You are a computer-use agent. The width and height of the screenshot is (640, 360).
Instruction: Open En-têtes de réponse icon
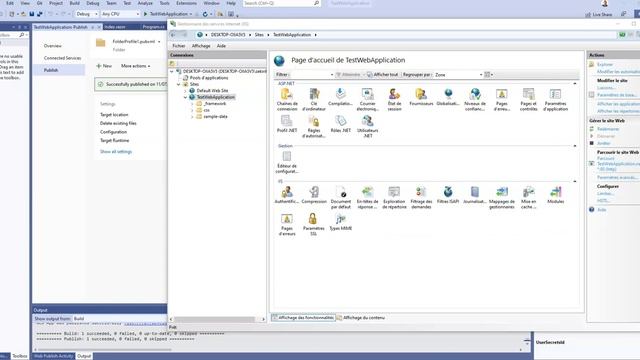(367, 198)
